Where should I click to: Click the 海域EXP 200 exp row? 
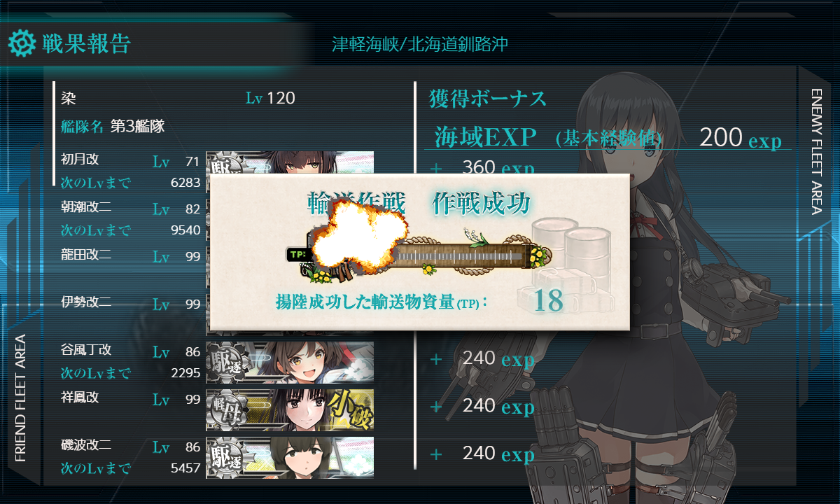coord(608,137)
